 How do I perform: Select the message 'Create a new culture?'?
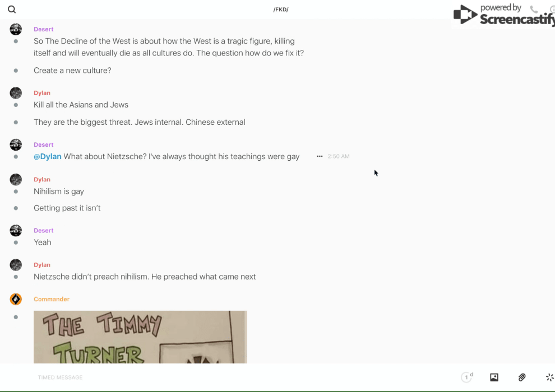click(x=72, y=71)
